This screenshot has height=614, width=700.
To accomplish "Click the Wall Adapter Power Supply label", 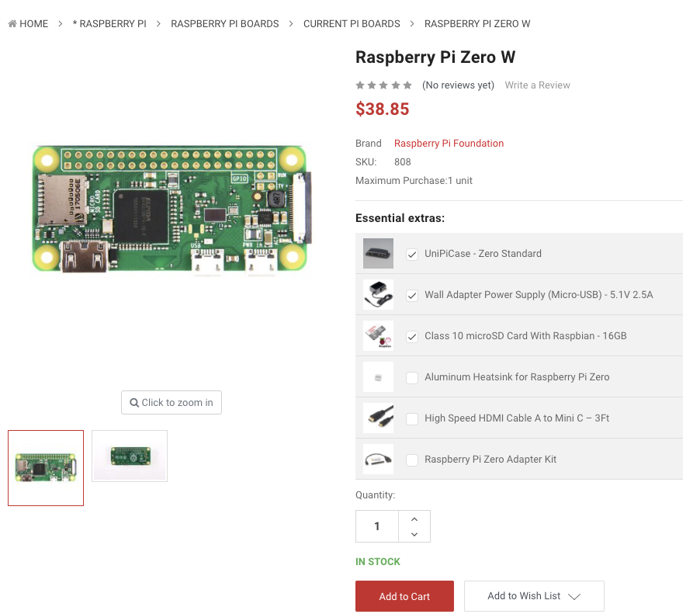I will 539,295.
